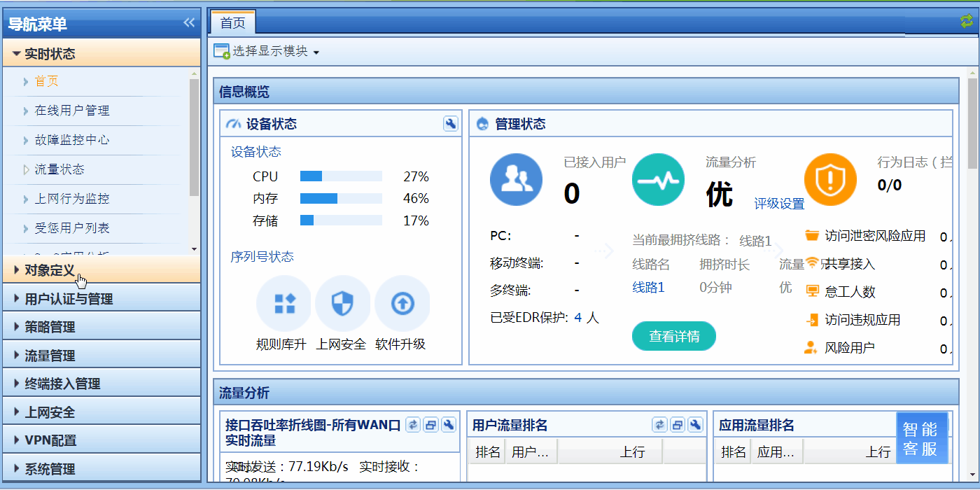
Task: Select the 上网安全 shield icon
Action: tap(342, 303)
